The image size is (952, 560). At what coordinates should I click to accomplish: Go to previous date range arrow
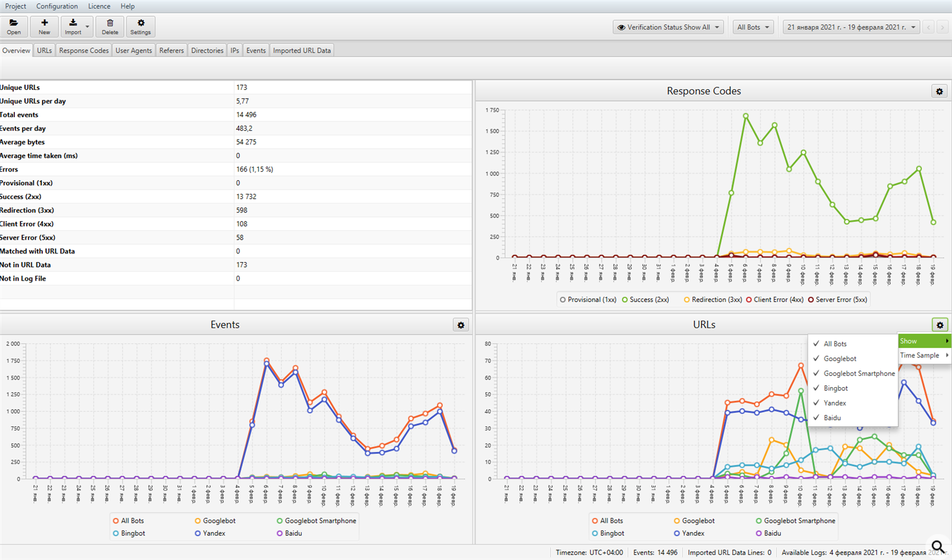click(928, 27)
